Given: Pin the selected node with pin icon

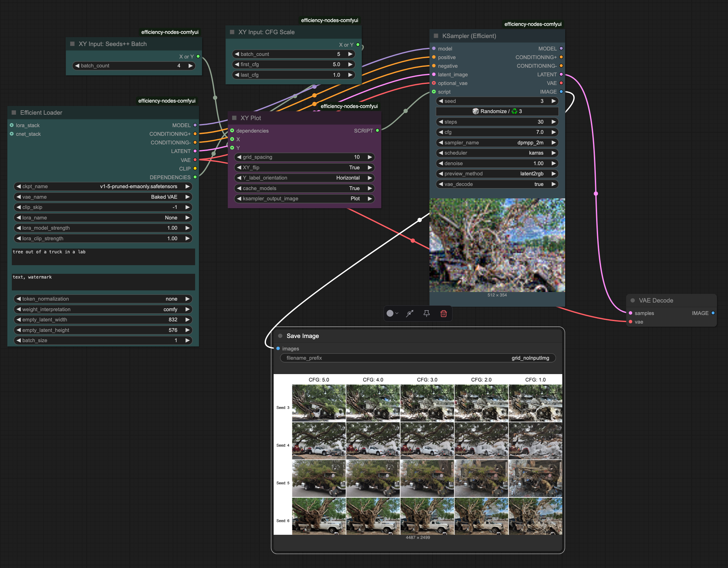Looking at the screenshot, I should click(426, 313).
